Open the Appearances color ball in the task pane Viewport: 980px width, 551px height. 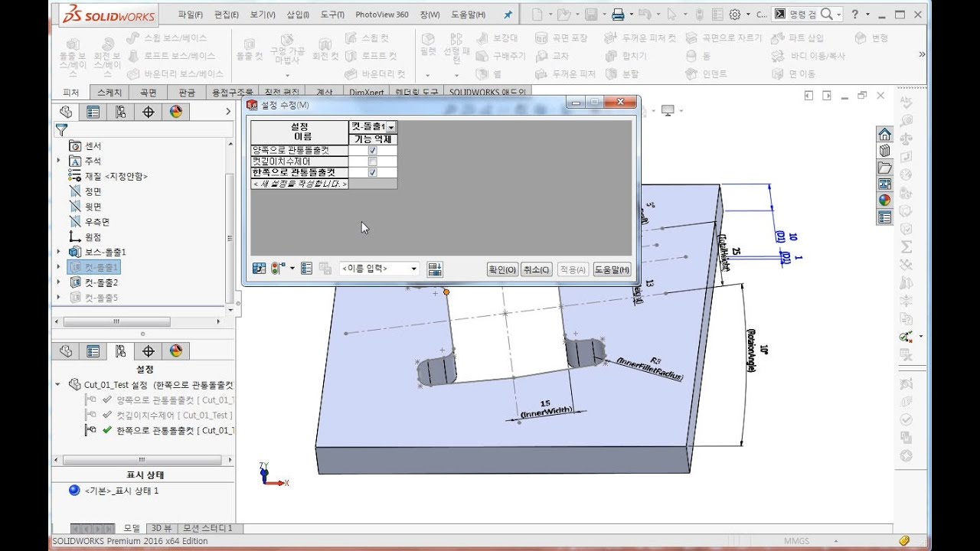885,201
